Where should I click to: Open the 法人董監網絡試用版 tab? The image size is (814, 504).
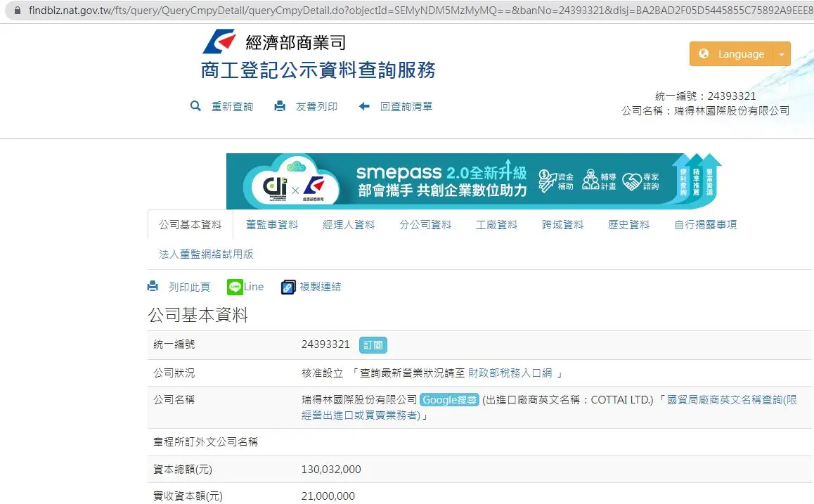(206, 254)
